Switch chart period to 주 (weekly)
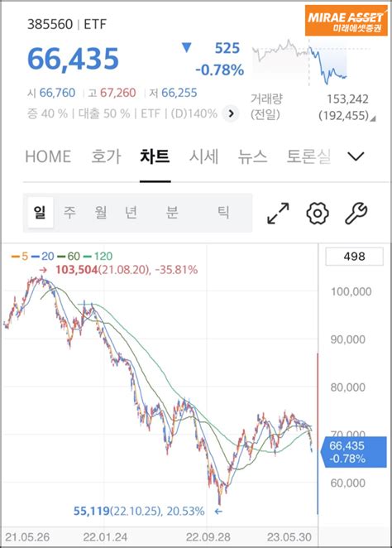Screen dimensions: 392x548 click(69, 213)
